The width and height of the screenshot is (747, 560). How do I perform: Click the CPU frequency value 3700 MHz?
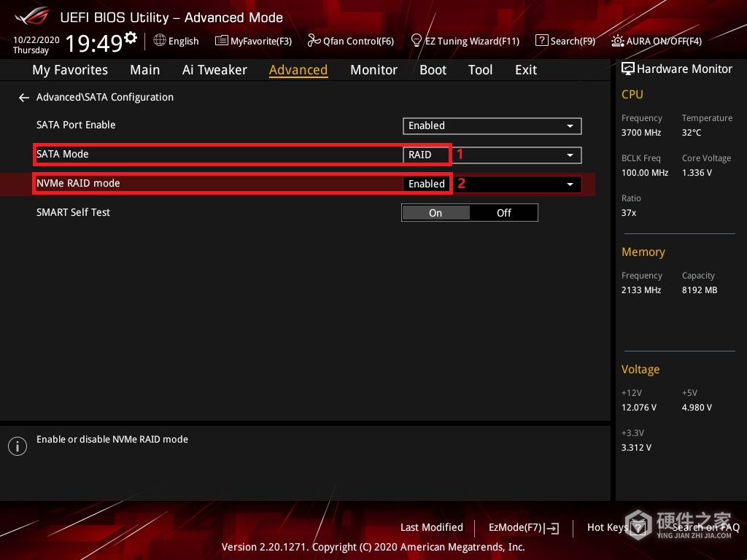(x=640, y=133)
